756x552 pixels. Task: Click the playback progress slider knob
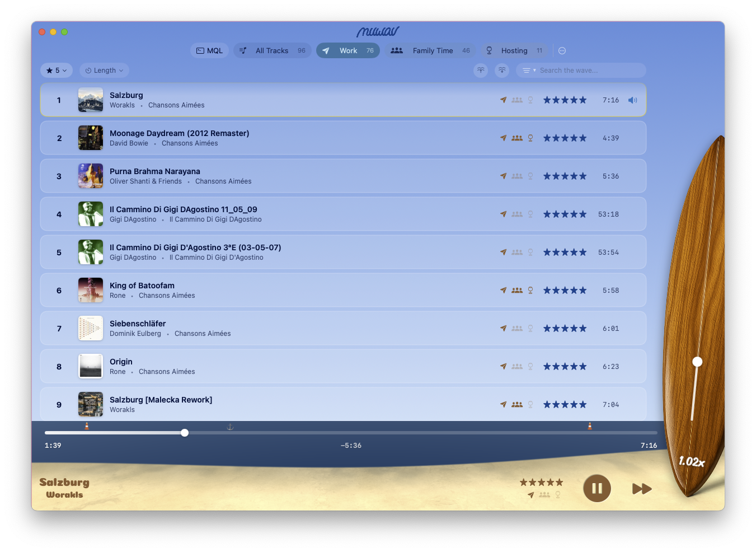click(x=185, y=433)
